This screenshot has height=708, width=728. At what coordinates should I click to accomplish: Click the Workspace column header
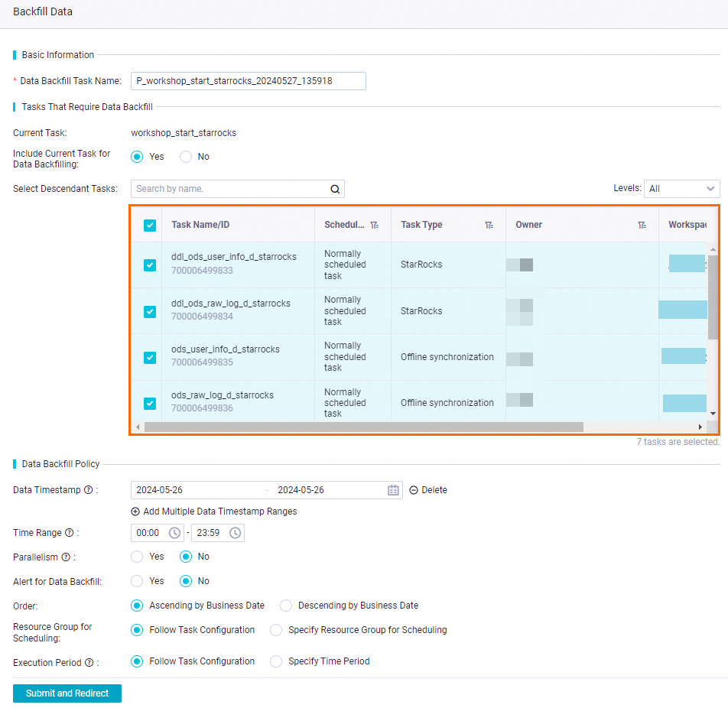[x=687, y=225]
